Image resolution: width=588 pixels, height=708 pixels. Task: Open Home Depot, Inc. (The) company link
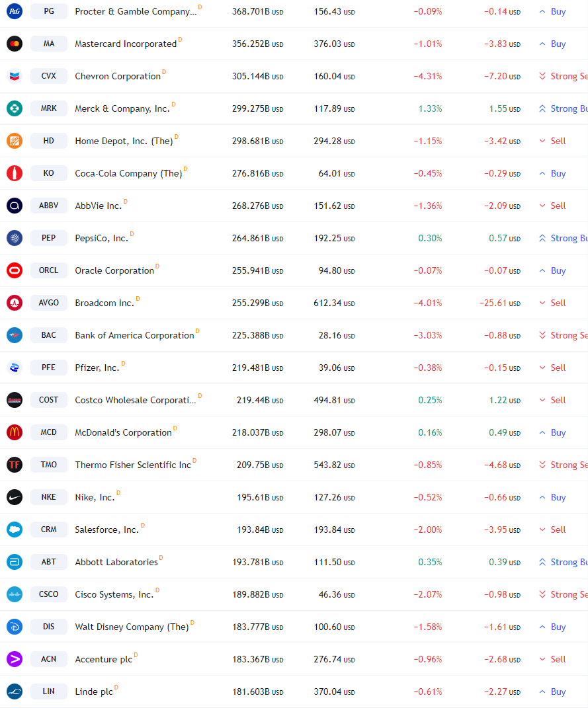point(124,141)
